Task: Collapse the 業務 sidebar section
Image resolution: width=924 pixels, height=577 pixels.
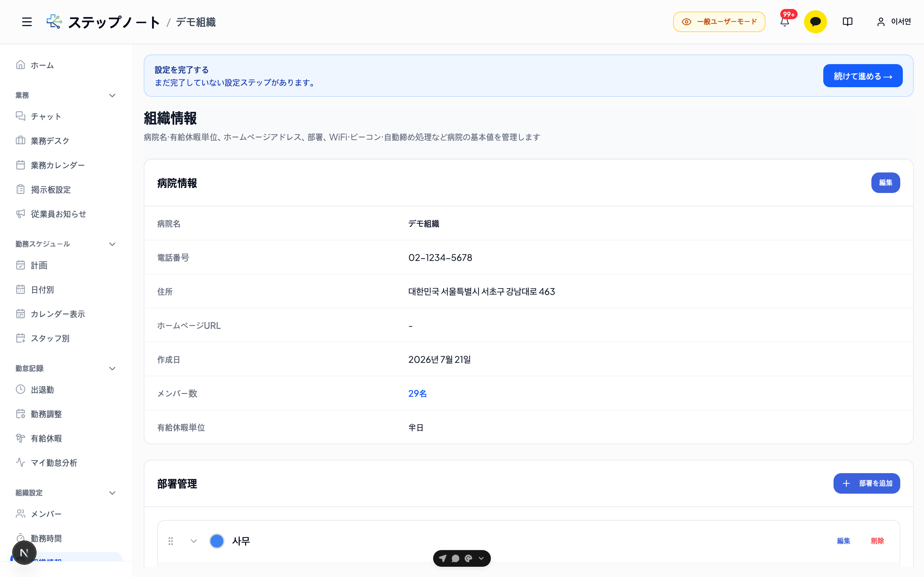Action: click(x=112, y=96)
